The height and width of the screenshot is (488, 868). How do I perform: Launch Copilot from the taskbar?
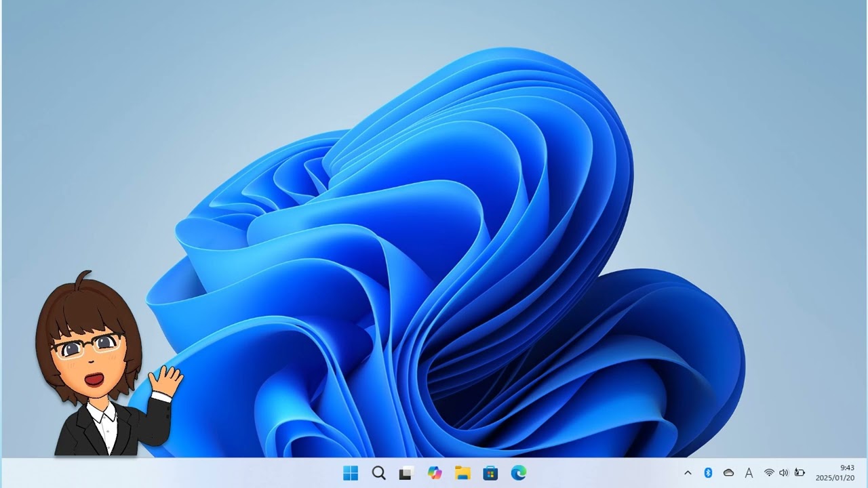(x=435, y=473)
